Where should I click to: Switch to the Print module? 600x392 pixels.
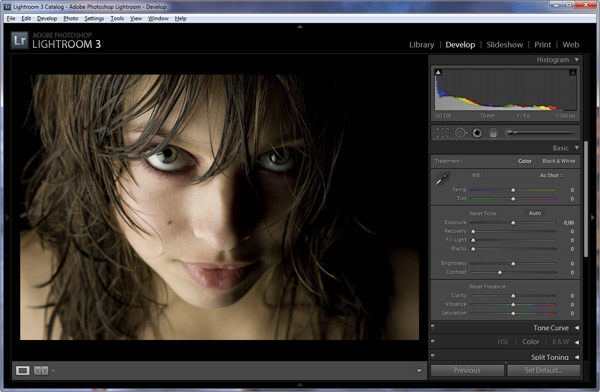543,45
